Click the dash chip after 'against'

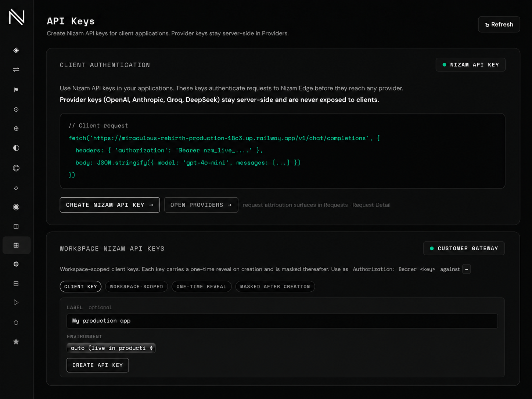[x=467, y=269]
